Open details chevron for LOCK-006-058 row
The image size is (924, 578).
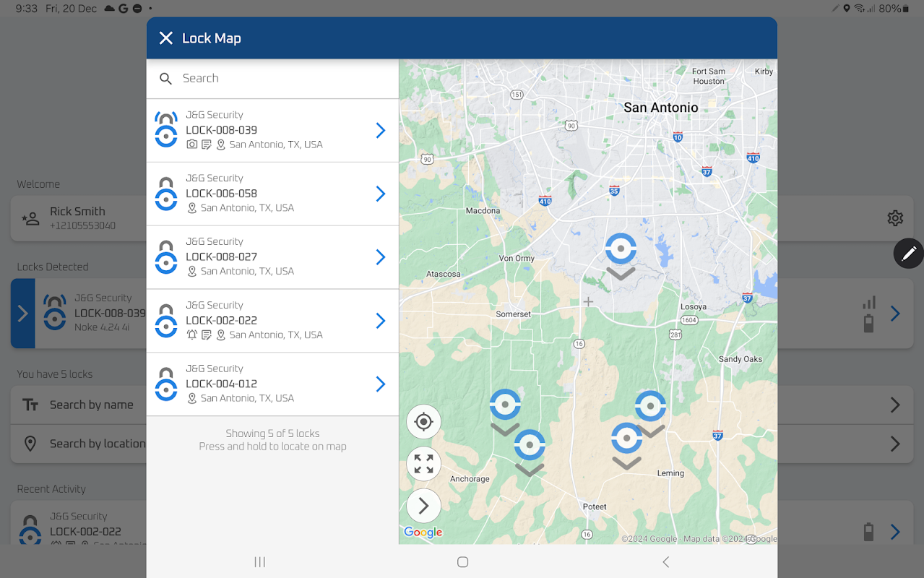click(381, 194)
